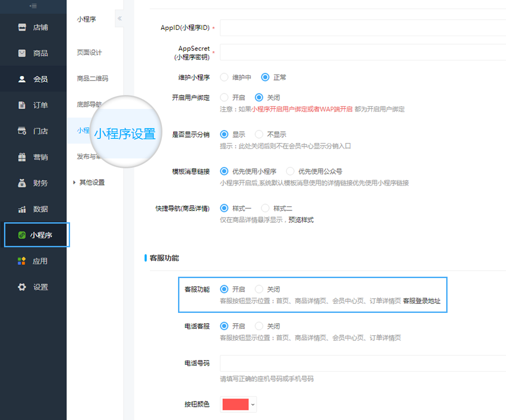Select the 营销 marketing gift icon
The height and width of the screenshot is (420, 506).
click(21, 157)
